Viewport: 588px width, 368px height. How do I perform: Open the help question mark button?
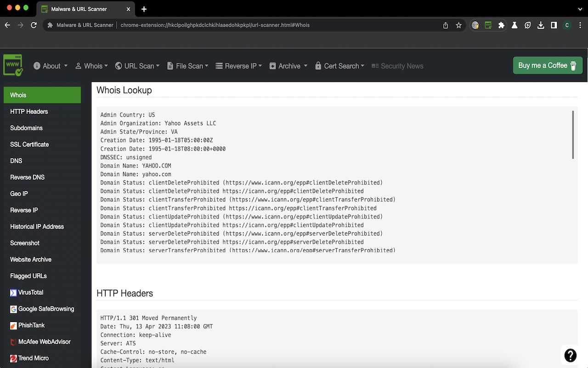pyautogui.click(x=570, y=355)
